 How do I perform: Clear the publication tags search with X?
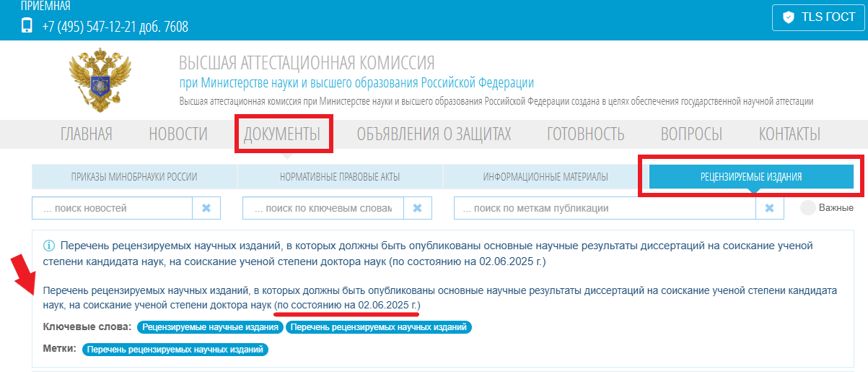click(770, 208)
